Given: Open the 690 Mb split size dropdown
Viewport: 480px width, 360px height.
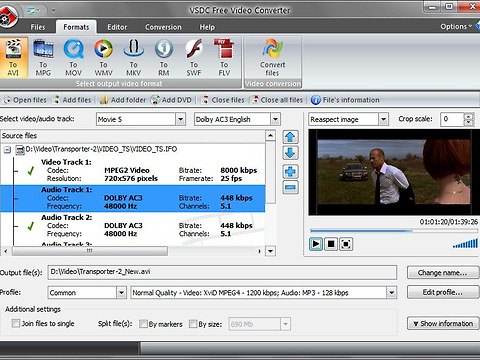Looking at the screenshot, I should (285, 324).
